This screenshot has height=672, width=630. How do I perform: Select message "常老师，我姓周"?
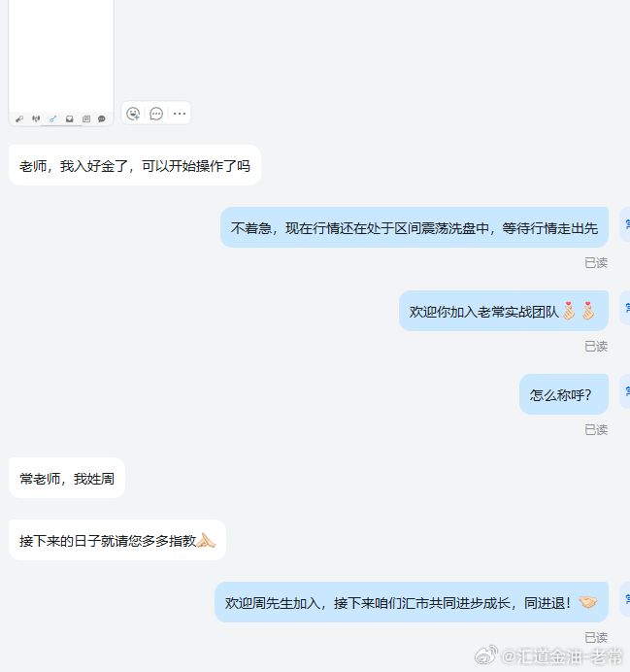[67, 478]
